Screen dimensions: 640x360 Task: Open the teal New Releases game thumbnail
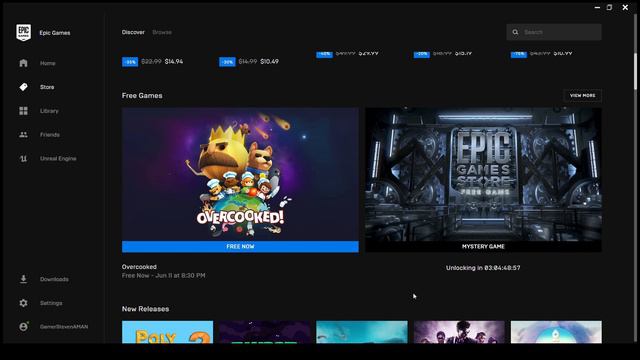point(362,332)
